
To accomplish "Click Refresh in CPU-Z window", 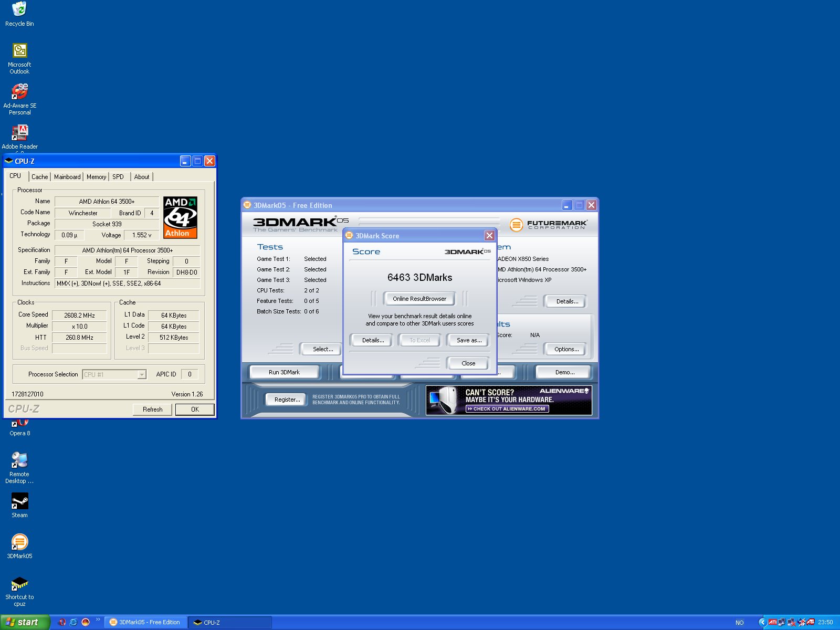I will [152, 409].
